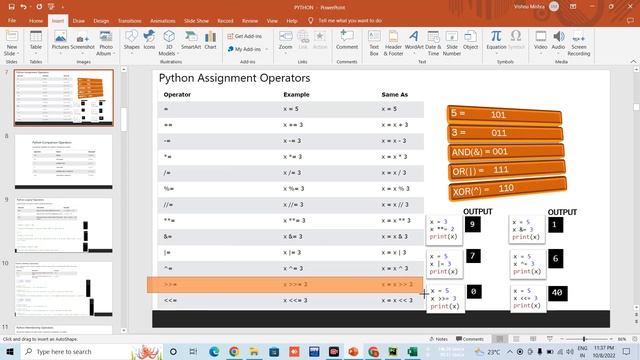
Task: Open the Screenshot tool
Action: click(x=82, y=41)
